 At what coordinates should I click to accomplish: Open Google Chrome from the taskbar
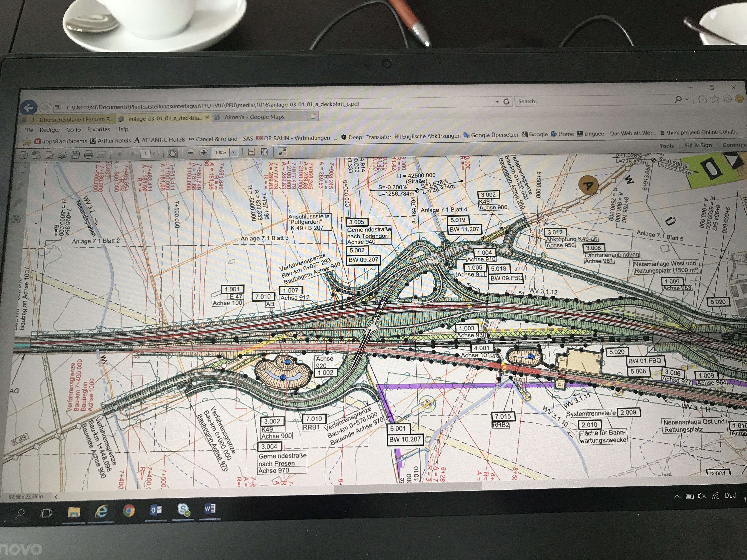(x=128, y=511)
